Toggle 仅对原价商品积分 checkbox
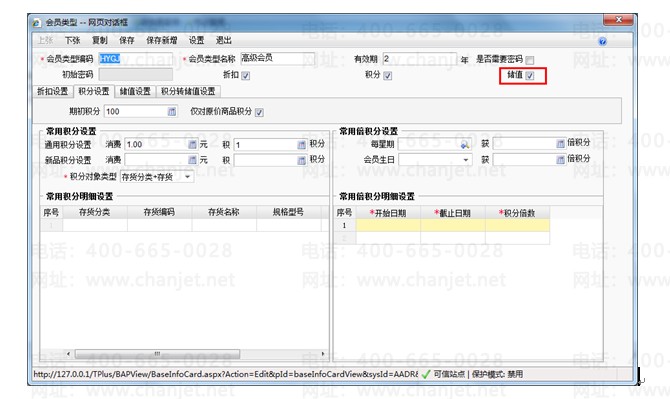 (x=259, y=112)
